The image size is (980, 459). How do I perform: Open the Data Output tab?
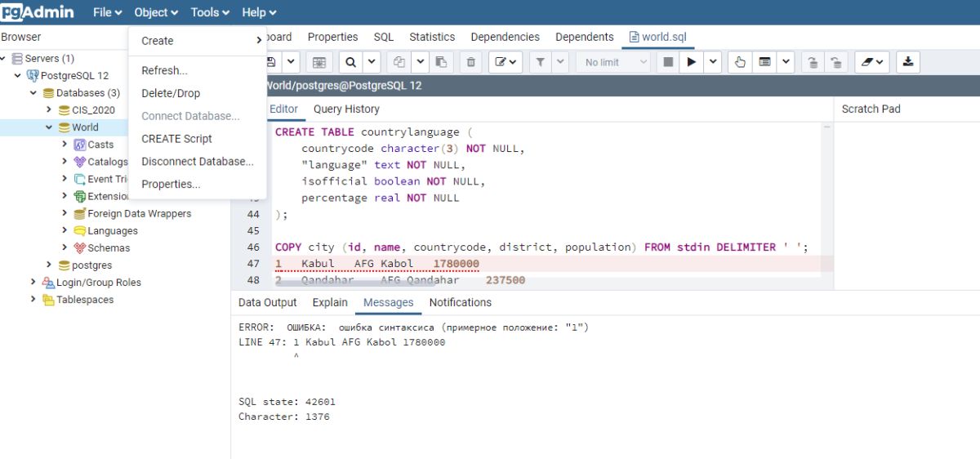(x=268, y=302)
